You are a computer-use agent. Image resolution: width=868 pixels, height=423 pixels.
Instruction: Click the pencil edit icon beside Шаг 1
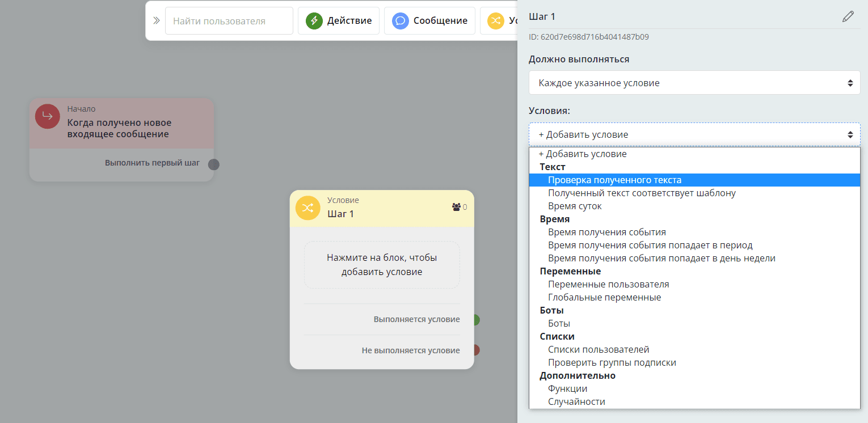848,16
